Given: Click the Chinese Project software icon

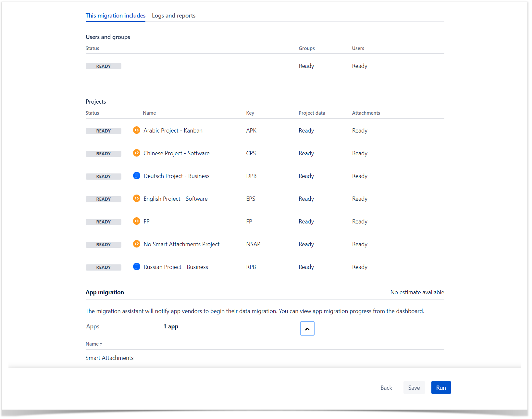Looking at the screenshot, I should tap(137, 153).
